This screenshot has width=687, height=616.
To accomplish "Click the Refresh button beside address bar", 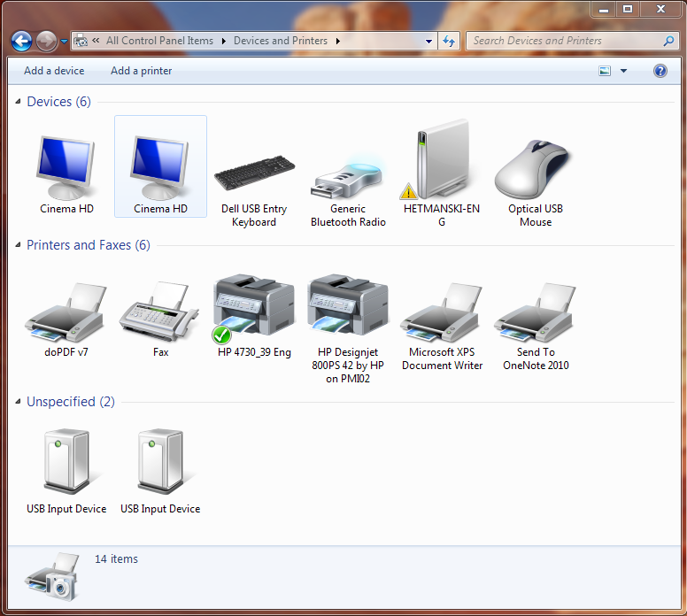I will click(x=449, y=41).
